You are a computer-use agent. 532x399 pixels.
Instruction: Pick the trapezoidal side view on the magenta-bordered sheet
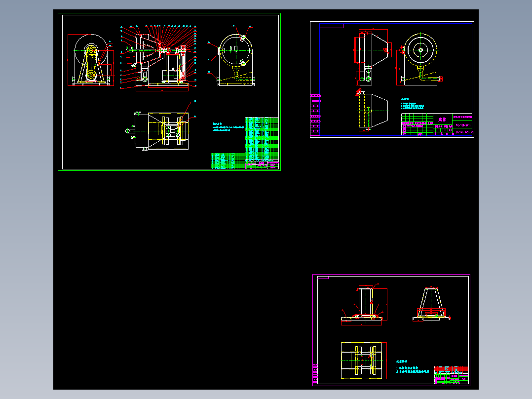pos(431,304)
